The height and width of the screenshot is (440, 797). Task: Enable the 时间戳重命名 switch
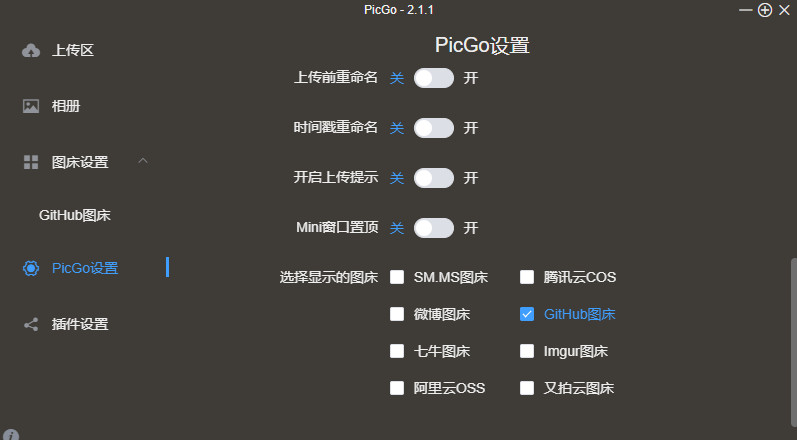433,128
